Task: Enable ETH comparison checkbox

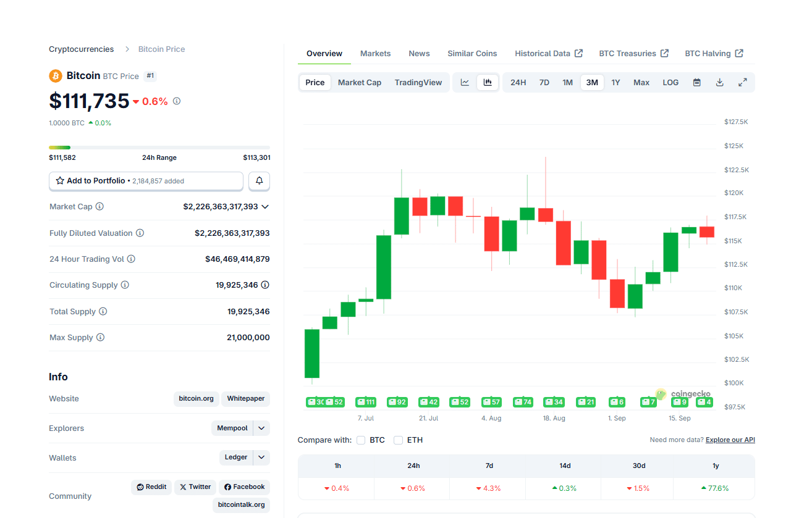Action: (399, 440)
